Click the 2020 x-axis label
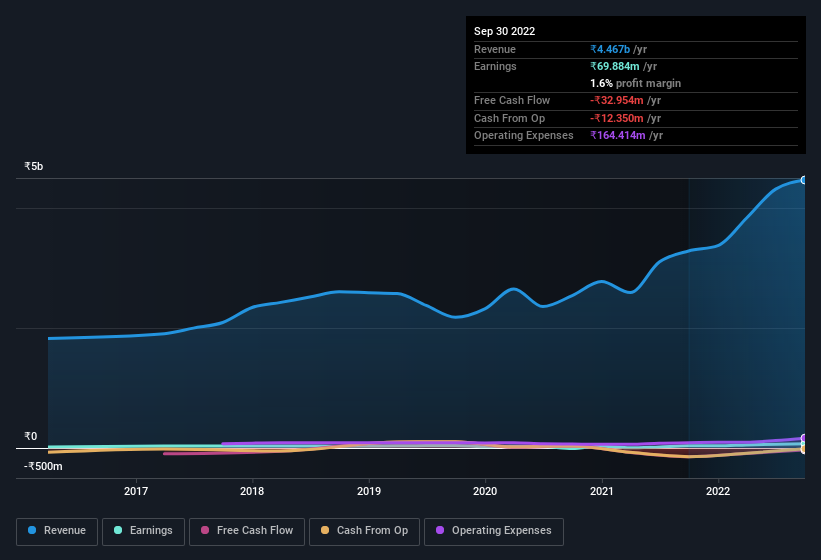Image resolution: width=821 pixels, height=560 pixels. pyautogui.click(x=485, y=491)
